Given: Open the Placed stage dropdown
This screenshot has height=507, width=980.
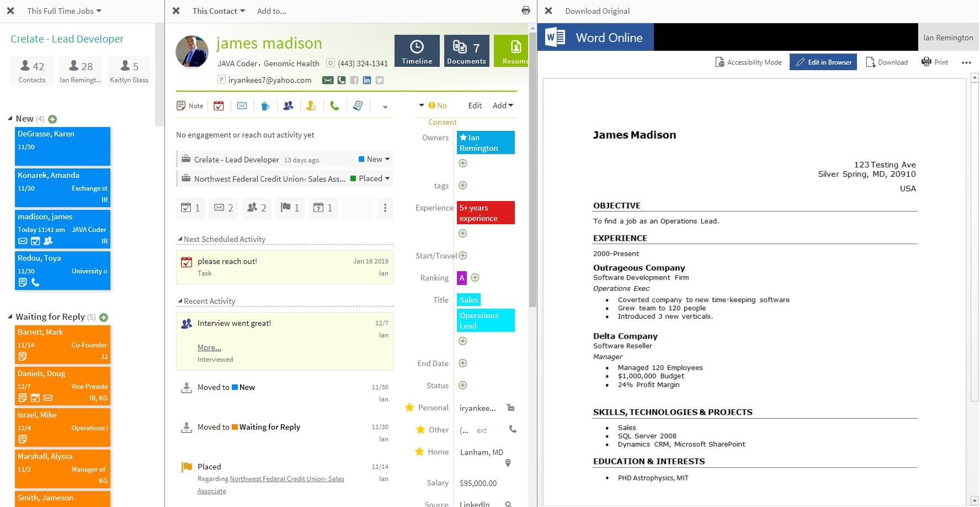Looking at the screenshot, I should point(371,178).
